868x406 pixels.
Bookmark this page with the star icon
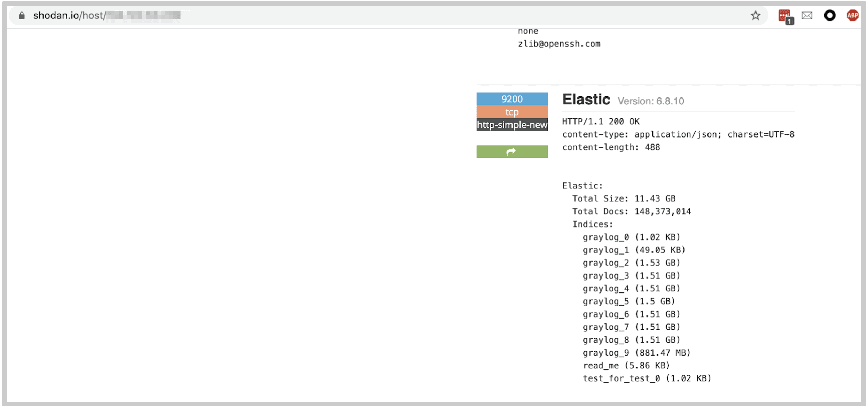point(755,16)
